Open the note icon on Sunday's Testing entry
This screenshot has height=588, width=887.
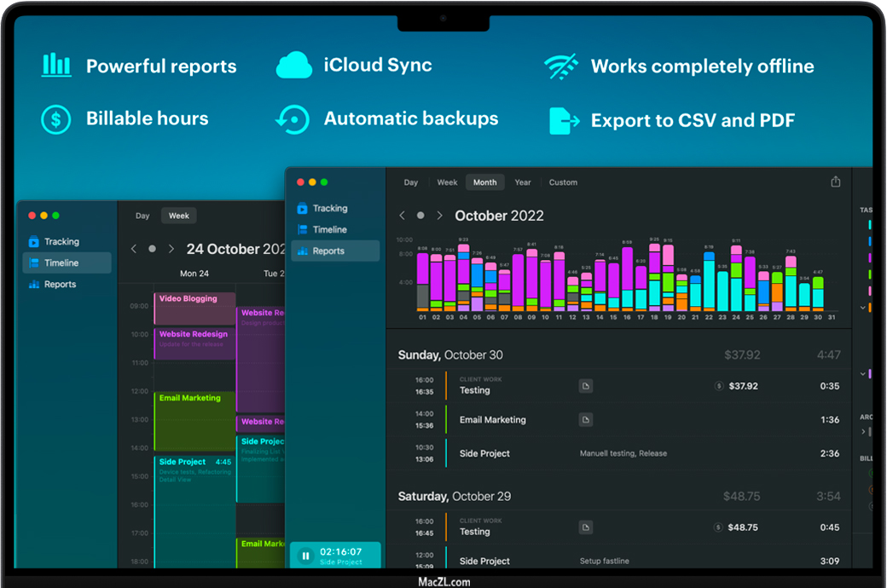point(585,386)
